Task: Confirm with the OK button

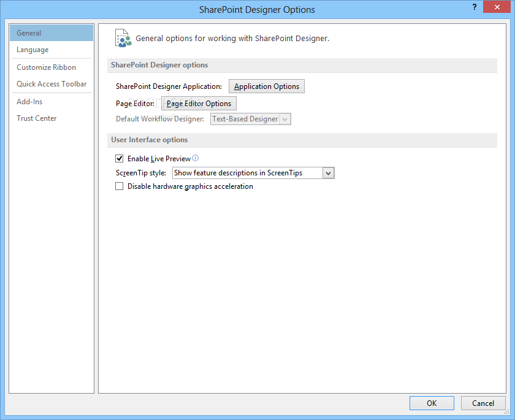Action: coord(432,403)
